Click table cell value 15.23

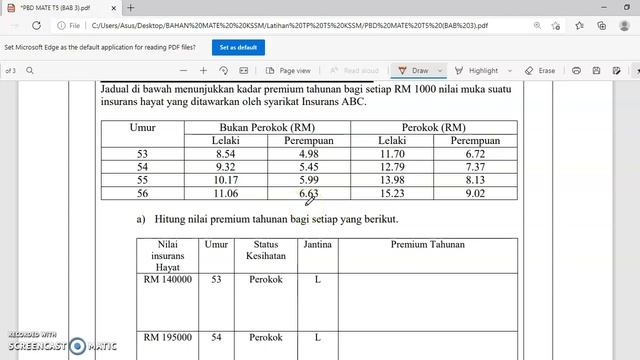tap(392, 193)
